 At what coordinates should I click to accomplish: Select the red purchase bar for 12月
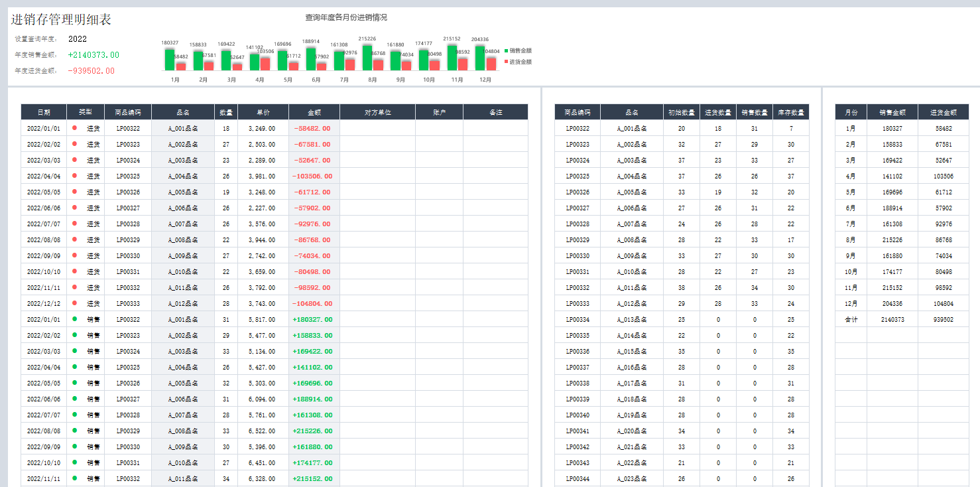[491, 64]
